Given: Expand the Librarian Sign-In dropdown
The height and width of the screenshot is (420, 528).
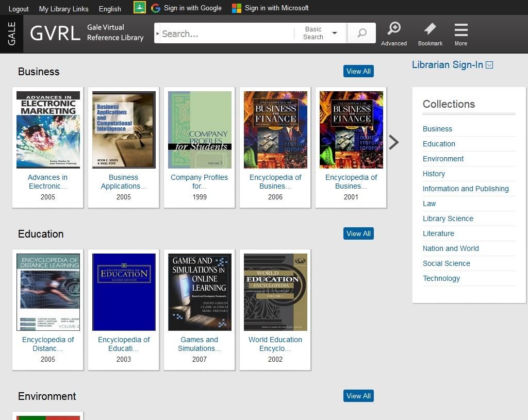Looking at the screenshot, I should click(x=489, y=65).
